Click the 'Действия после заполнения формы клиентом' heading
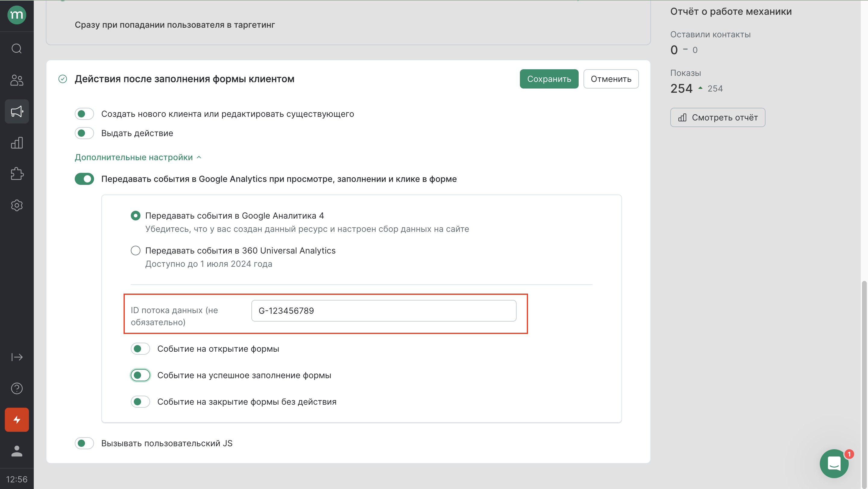 point(184,79)
